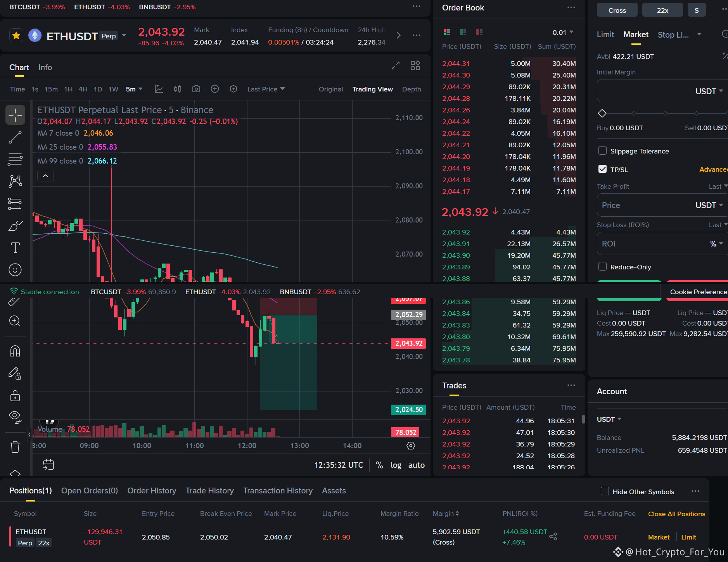Show both bids and asks order book view

(x=447, y=32)
